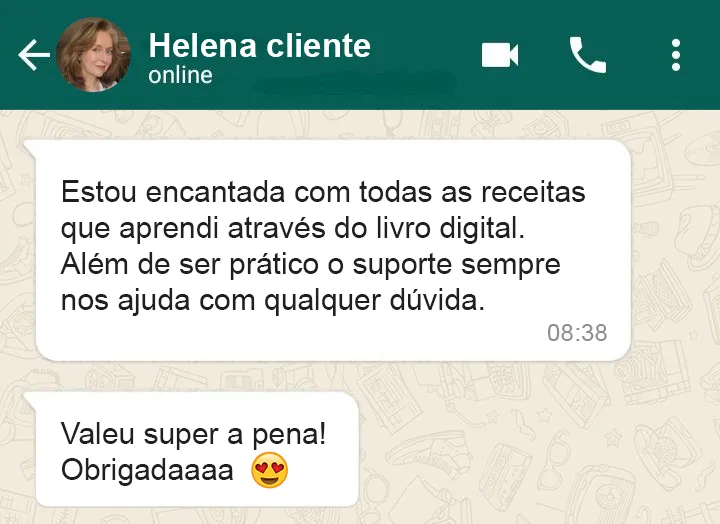Tap the online status text
The image size is (720, 524).
[x=180, y=75]
